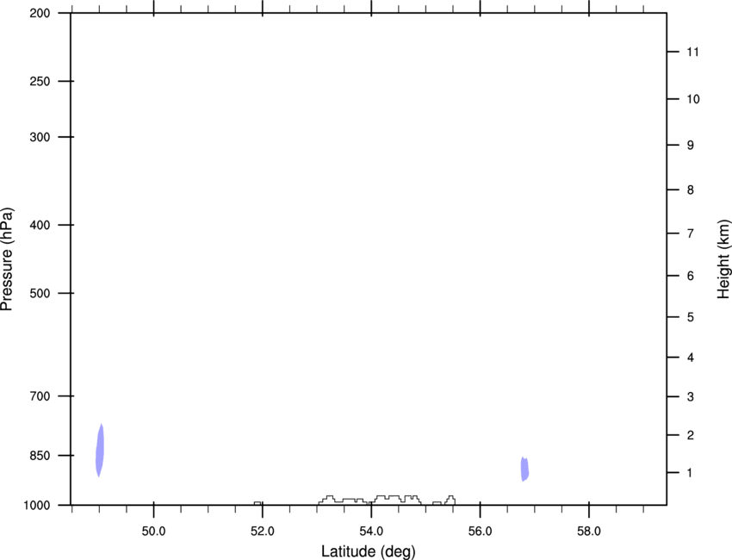Click the 4 km height label
Screen dimensions: 732x560
click(691, 358)
